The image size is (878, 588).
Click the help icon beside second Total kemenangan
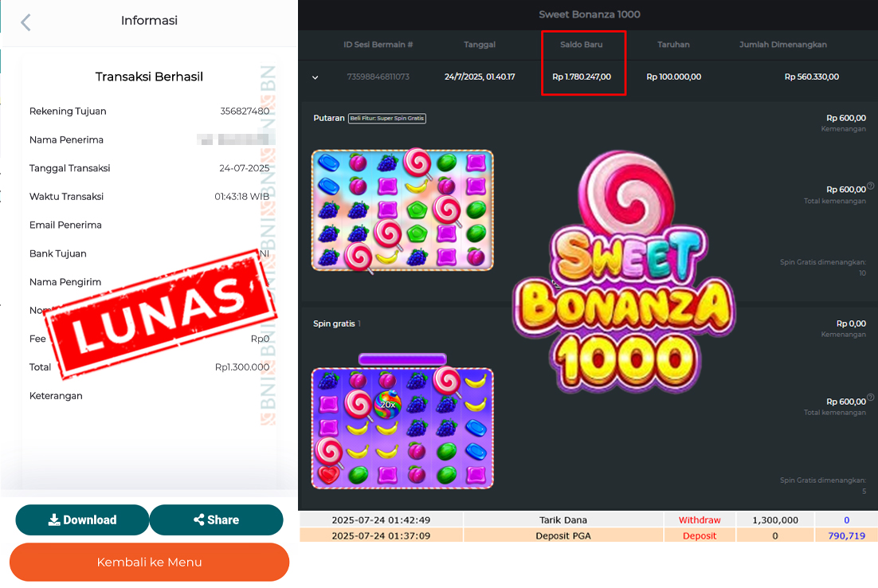point(871,397)
